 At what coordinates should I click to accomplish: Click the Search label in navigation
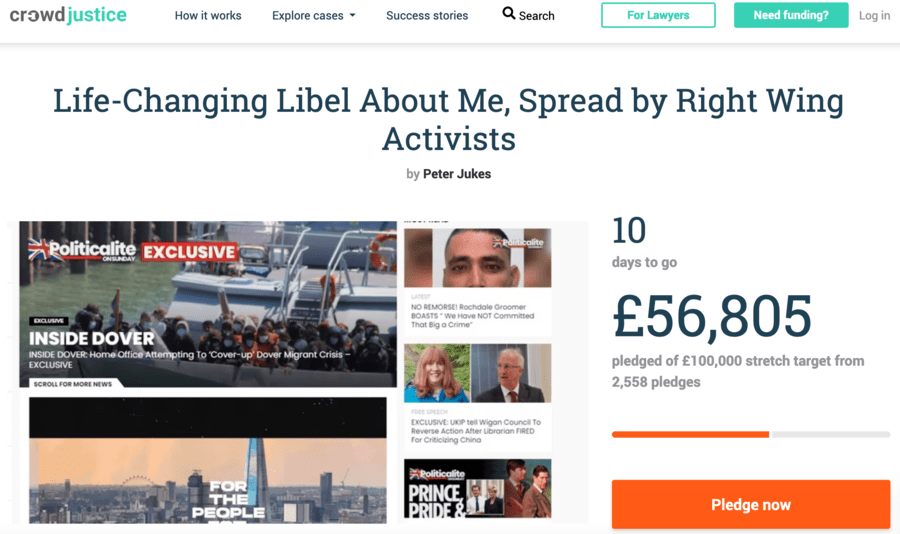(537, 16)
